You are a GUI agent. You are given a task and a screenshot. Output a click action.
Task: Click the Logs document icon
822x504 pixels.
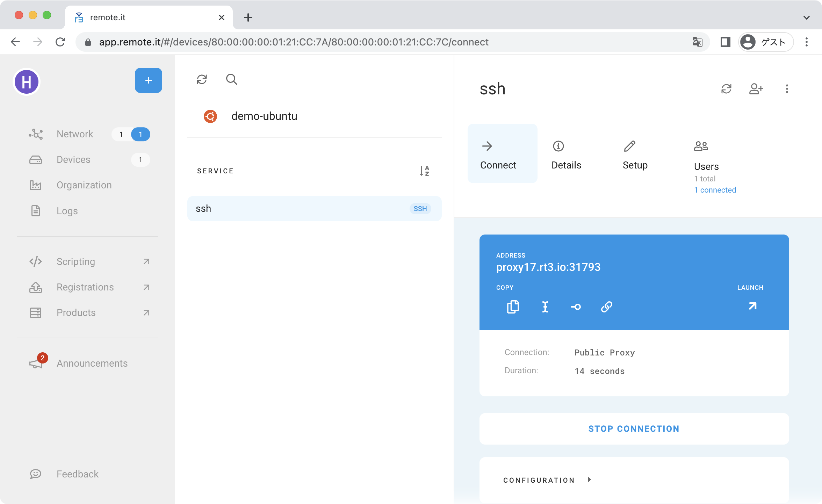(x=36, y=211)
